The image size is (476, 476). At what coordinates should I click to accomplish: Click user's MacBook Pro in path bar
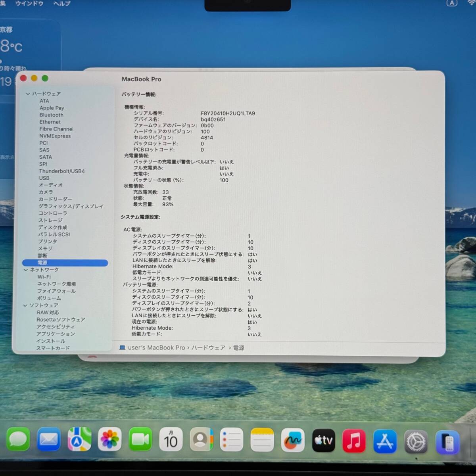pos(156,348)
